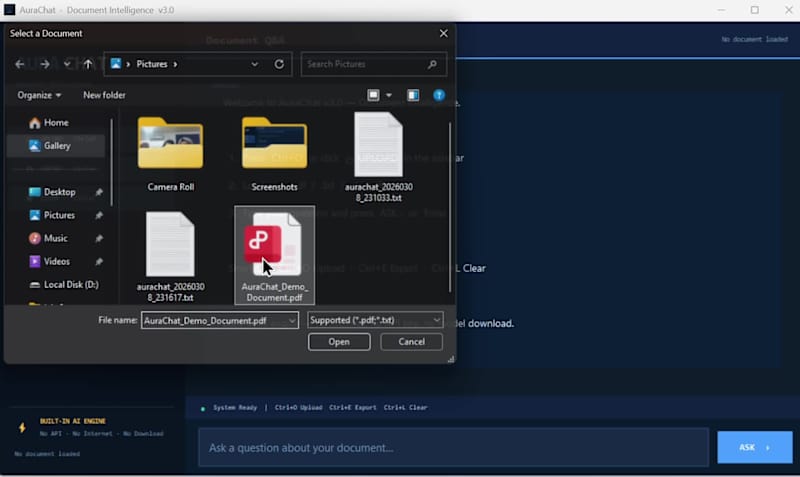This screenshot has height=477, width=800.
Task: Change view layout icon
Action: 373,95
